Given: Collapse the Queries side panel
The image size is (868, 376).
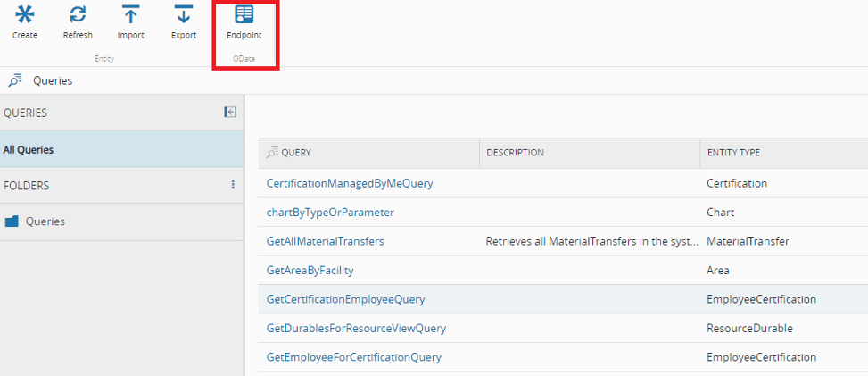Looking at the screenshot, I should click(230, 113).
